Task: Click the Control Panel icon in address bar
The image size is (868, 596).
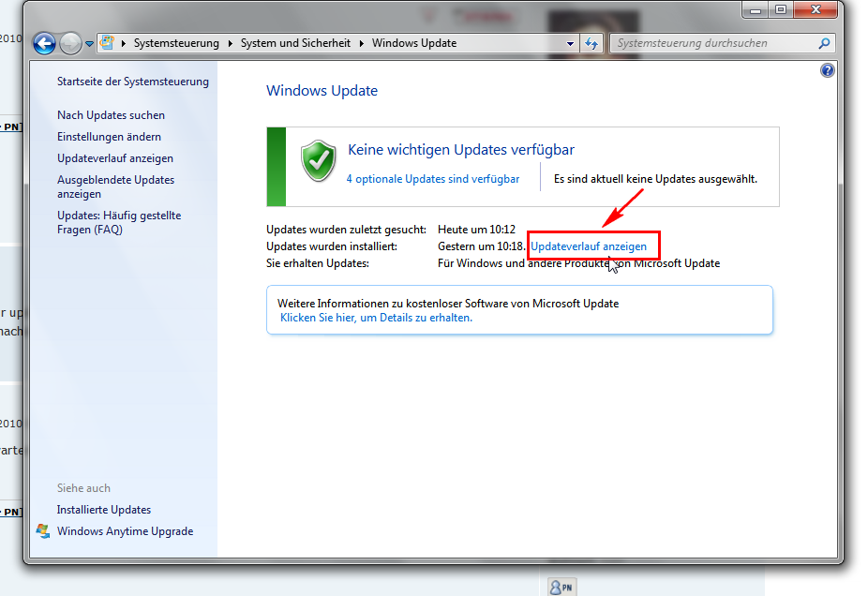Action: click(x=108, y=42)
